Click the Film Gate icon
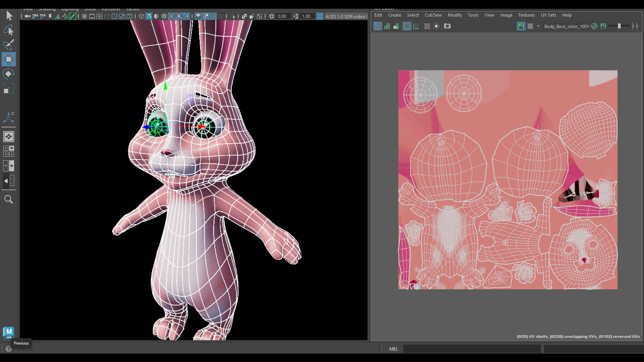The image size is (644, 362). 92,16
